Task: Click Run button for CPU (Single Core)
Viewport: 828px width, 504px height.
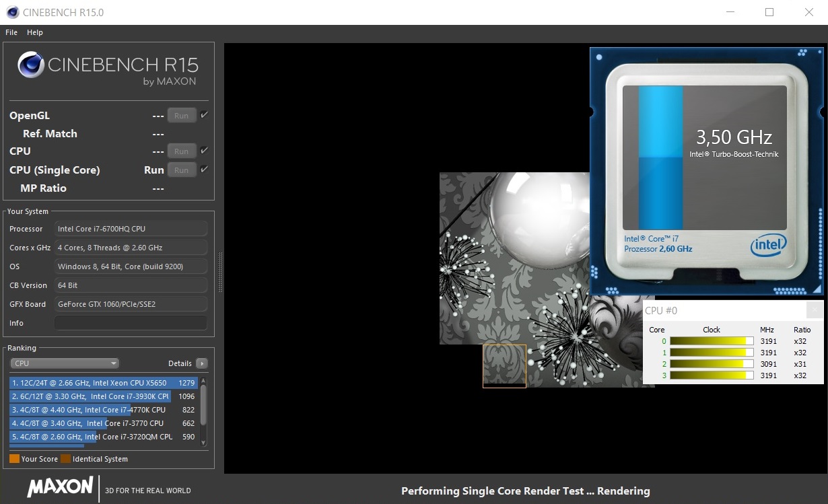Action: tap(182, 170)
